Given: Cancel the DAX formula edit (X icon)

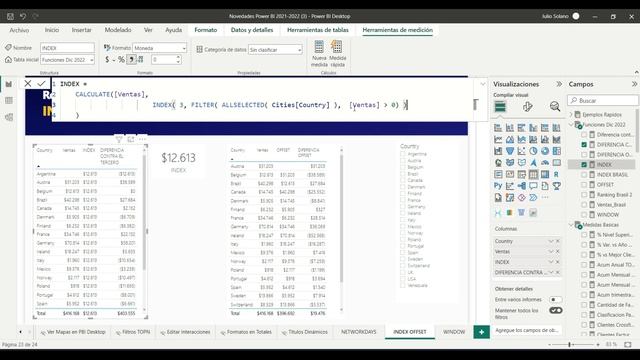Looking at the screenshot, I should tap(28, 84).
